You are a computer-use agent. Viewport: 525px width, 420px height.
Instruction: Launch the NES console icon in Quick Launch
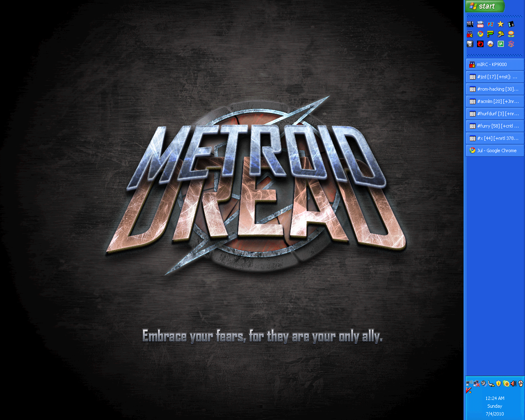[x=470, y=24]
